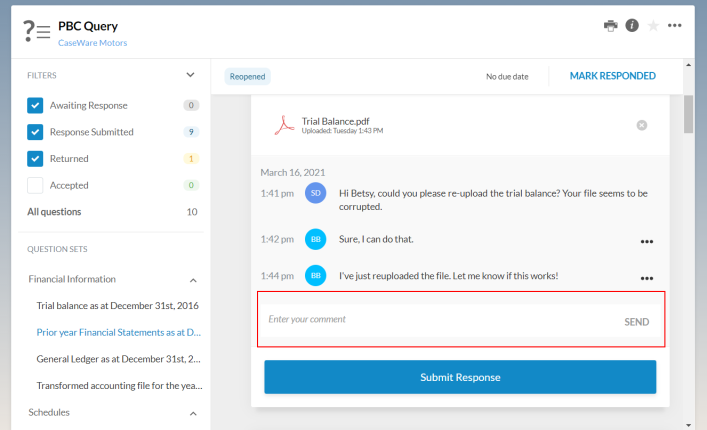This screenshot has width=707, height=430.
Task: Click the print icon in header
Action: pos(610,26)
